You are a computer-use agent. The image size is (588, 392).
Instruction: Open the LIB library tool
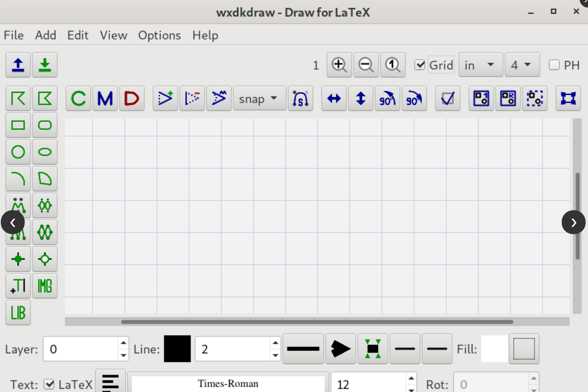pos(18,313)
